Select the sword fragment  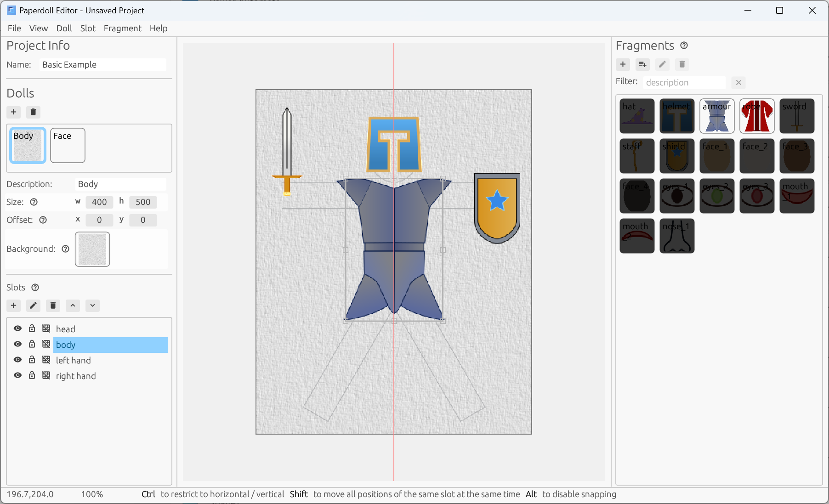coord(797,116)
